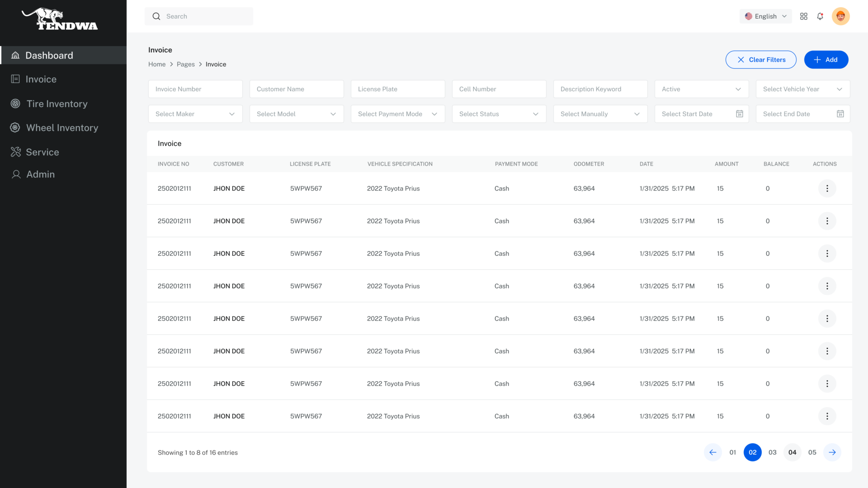Go to pagination page 04
Image resolution: width=868 pixels, height=488 pixels.
tap(792, 452)
